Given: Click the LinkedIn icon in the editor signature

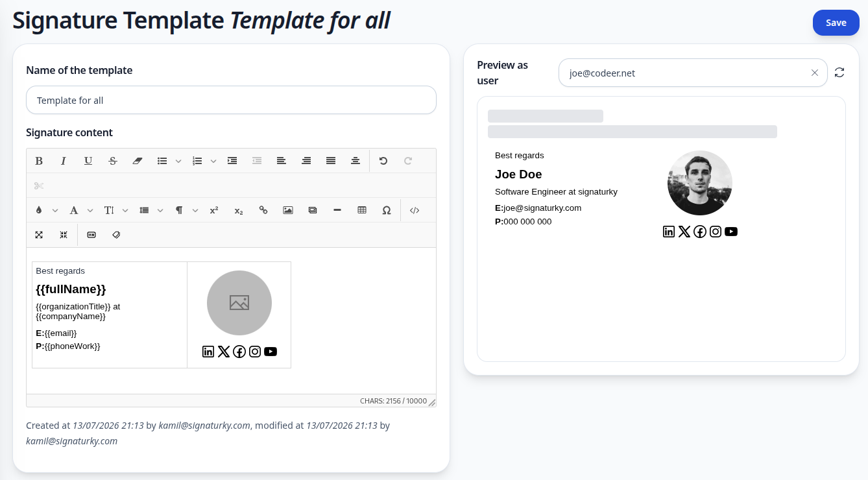Looking at the screenshot, I should 208,352.
